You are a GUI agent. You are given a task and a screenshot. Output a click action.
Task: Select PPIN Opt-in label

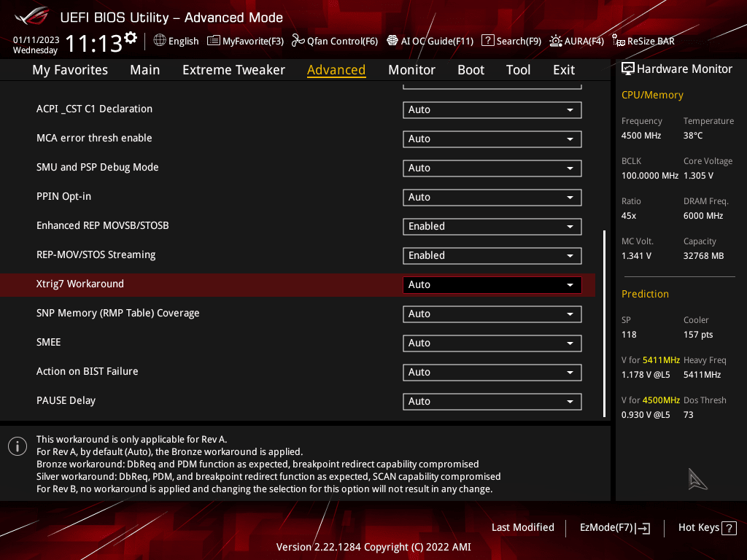pos(64,197)
